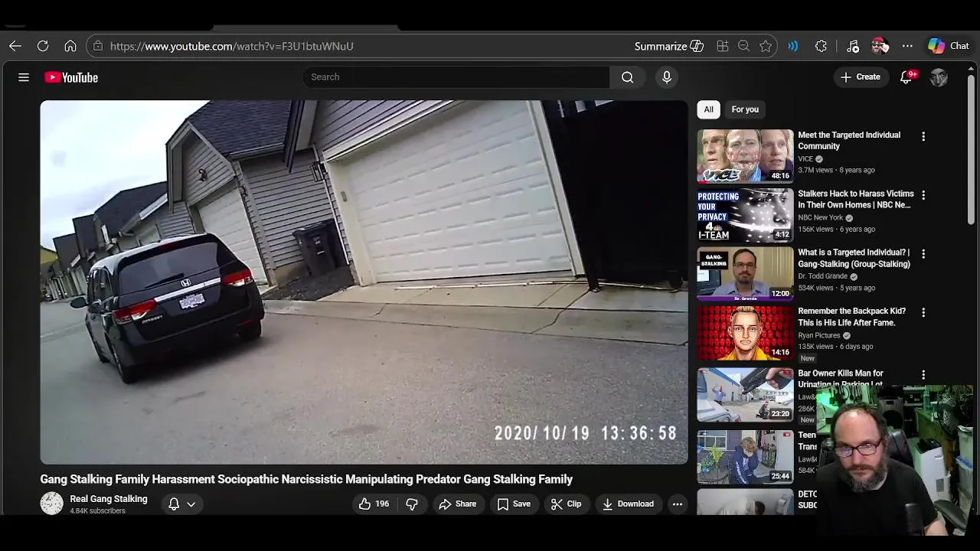980x551 pixels.
Task: View site info lock icon
Action: (98, 46)
